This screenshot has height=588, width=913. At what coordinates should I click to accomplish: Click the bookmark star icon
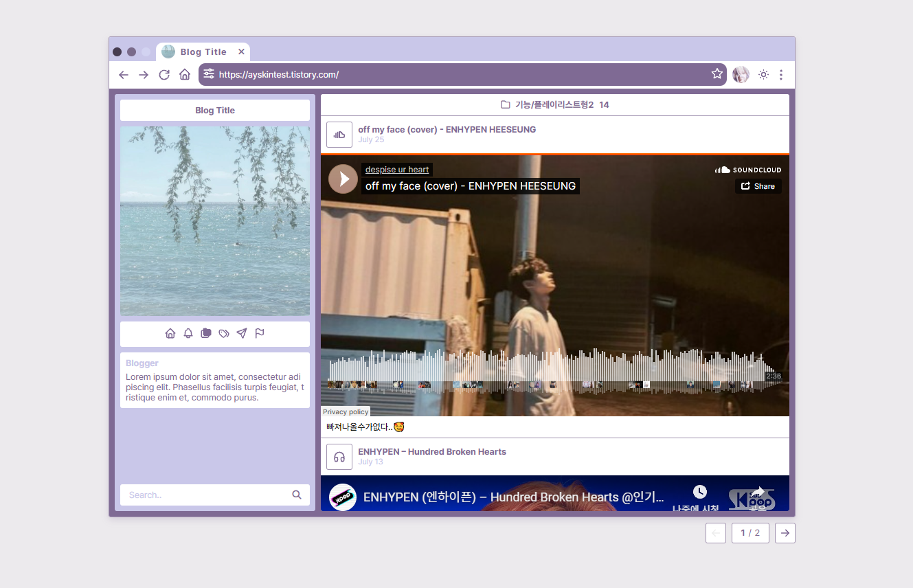[x=717, y=74]
